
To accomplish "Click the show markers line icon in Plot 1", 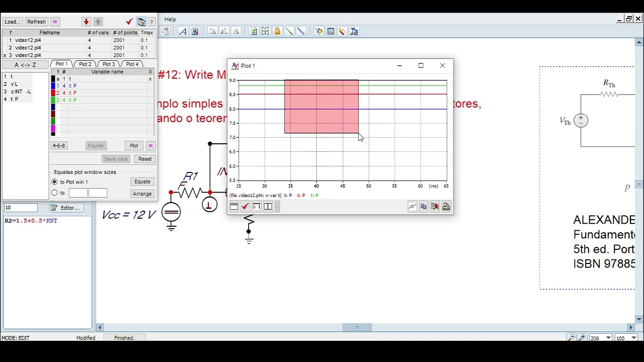I will [x=413, y=207].
